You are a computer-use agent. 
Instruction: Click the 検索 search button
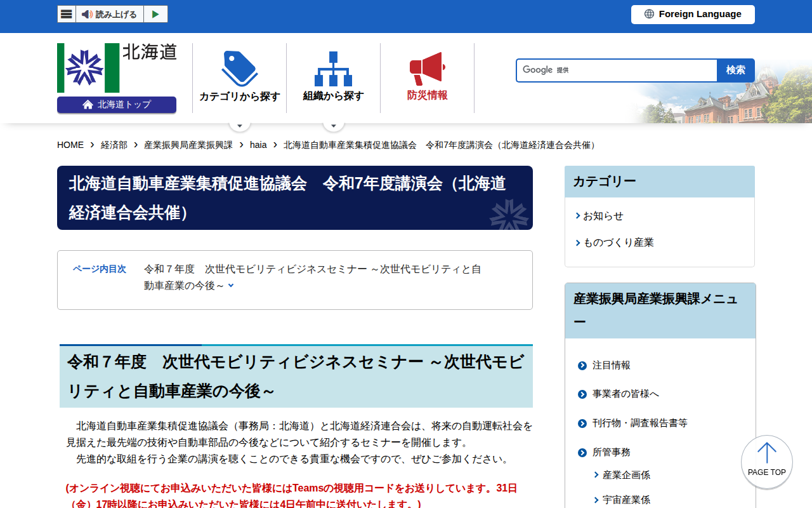[x=736, y=70]
